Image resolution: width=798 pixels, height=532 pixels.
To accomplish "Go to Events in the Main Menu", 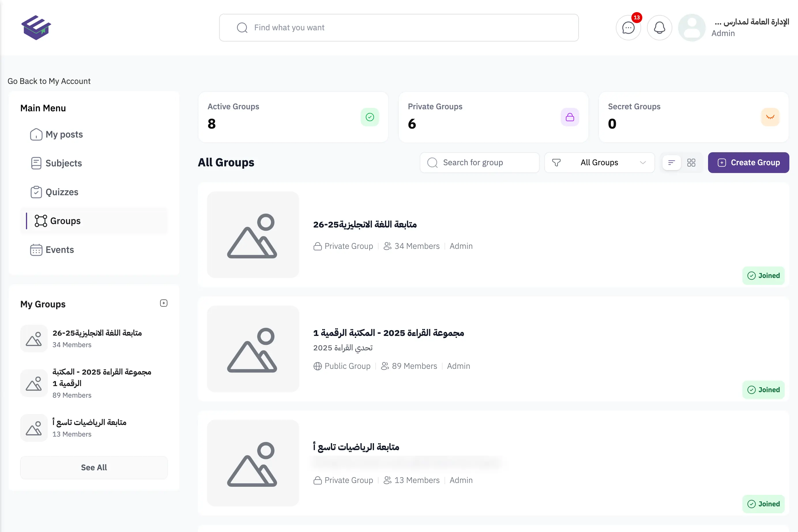I will (94, 250).
